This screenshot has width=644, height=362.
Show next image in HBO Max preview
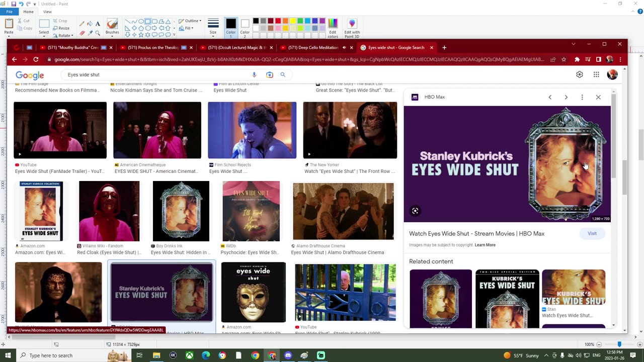[566, 97]
